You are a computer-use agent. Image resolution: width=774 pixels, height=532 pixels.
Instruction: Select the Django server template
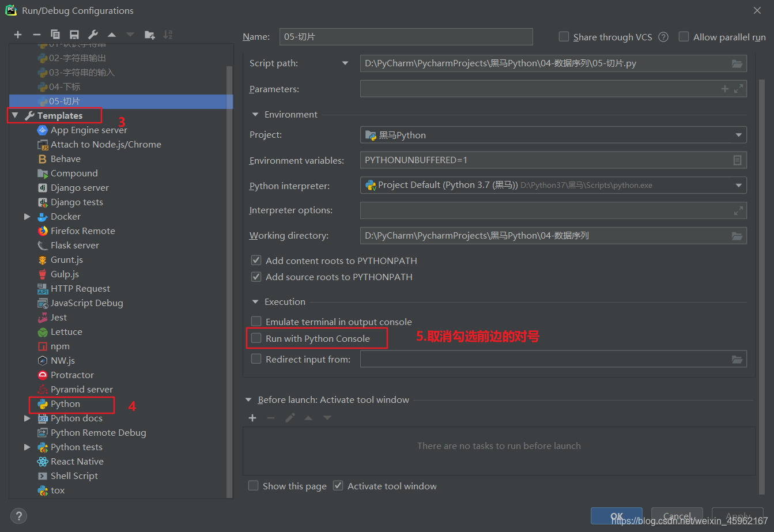(x=80, y=188)
